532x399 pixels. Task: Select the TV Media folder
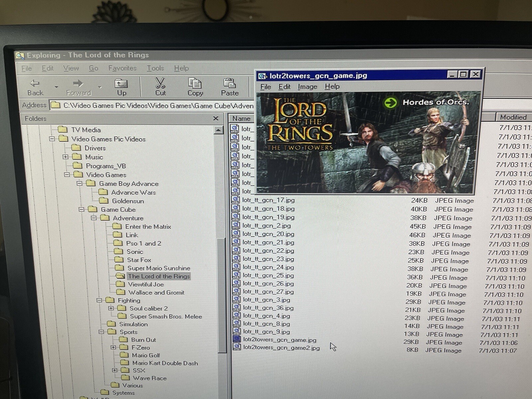86,130
